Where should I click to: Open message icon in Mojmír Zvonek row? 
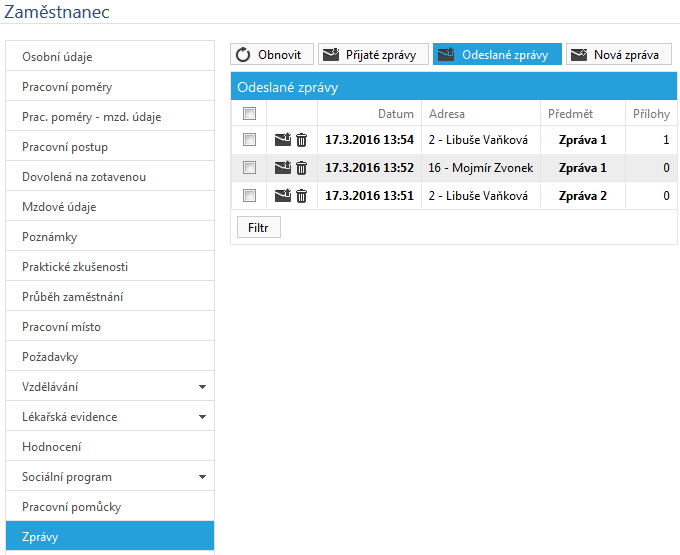pyautogui.click(x=283, y=167)
